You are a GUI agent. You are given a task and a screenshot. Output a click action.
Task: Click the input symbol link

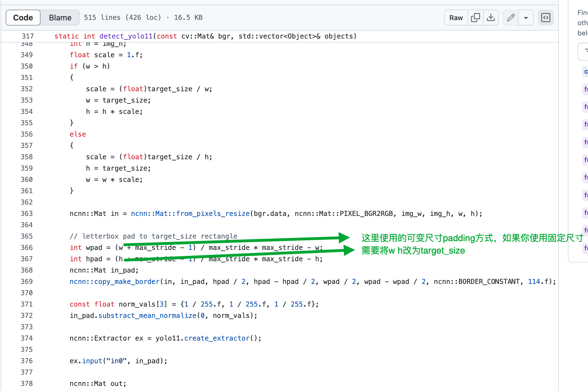click(x=92, y=361)
